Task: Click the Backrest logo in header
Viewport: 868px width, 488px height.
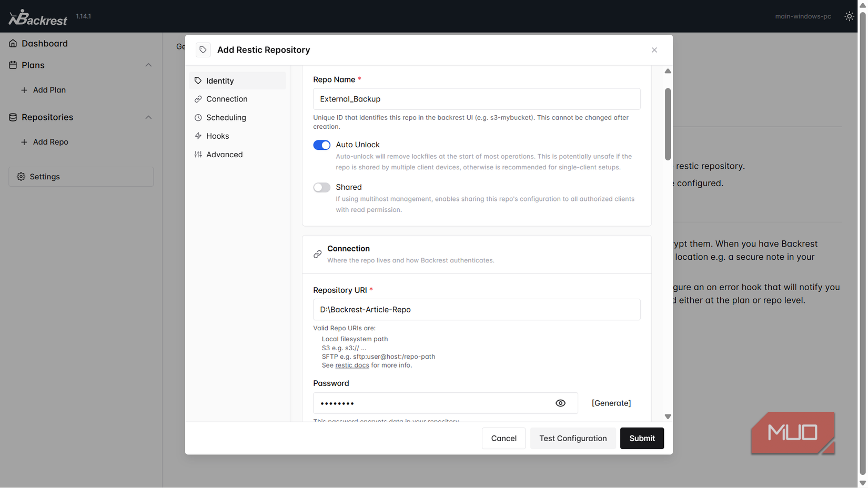Action: pos(38,17)
